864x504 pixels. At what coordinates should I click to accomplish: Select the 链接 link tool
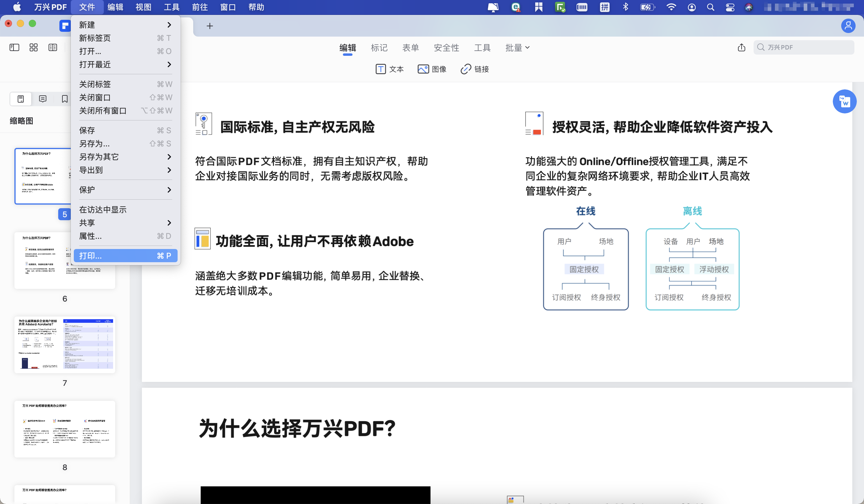click(475, 69)
